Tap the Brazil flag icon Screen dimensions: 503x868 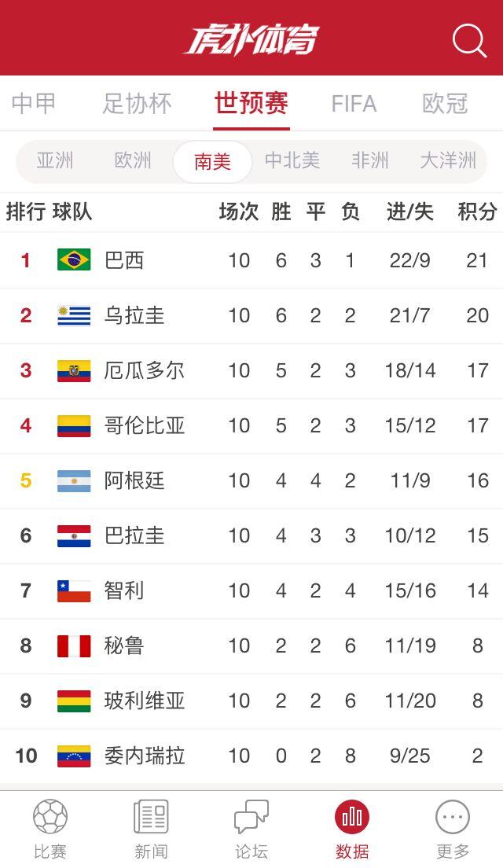(x=74, y=259)
